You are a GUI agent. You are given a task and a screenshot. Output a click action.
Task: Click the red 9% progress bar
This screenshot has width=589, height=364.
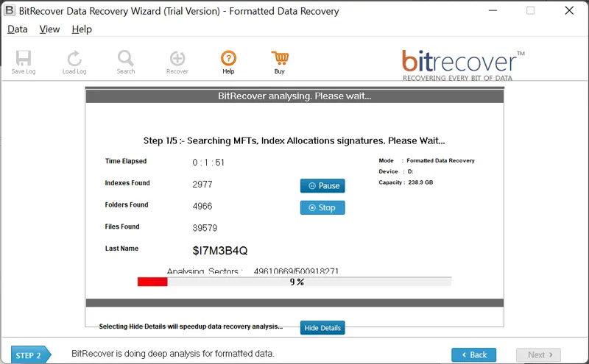tap(294, 282)
